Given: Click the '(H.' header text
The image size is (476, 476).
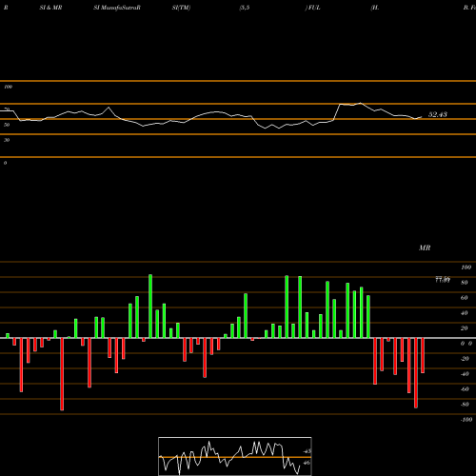Looking at the screenshot, I should pos(375,8).
